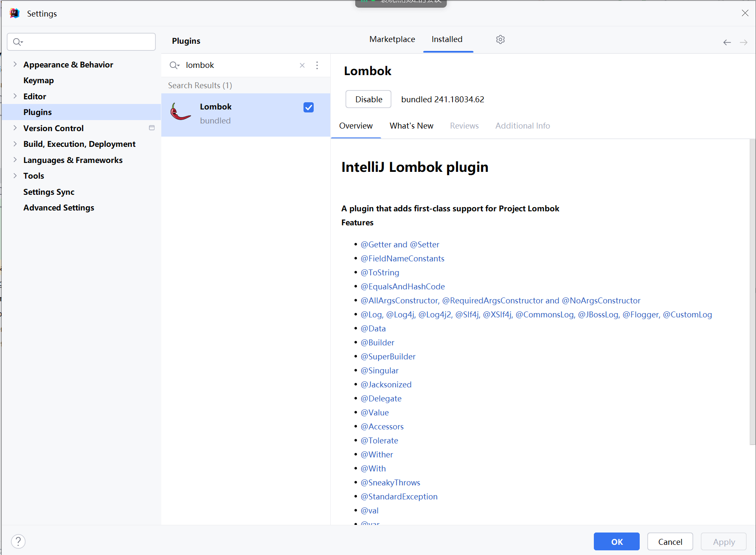Open the @Delegate link

tap(381, 398)
